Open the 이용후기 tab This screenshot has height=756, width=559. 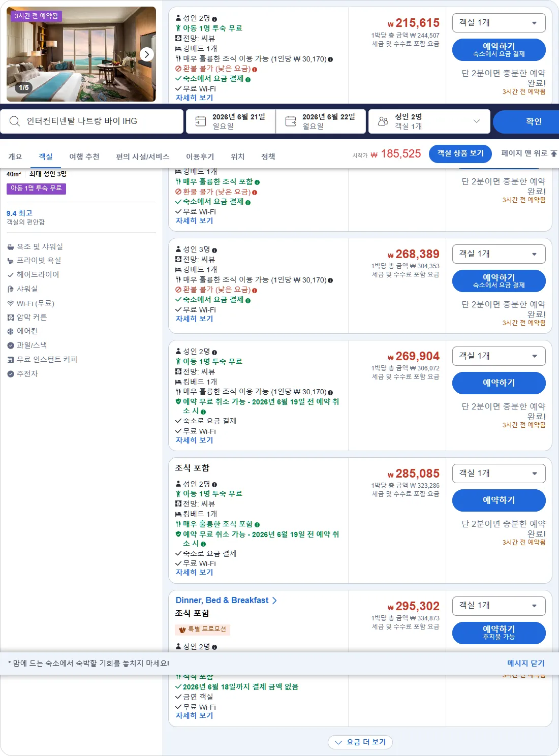(x=200, y=156)
